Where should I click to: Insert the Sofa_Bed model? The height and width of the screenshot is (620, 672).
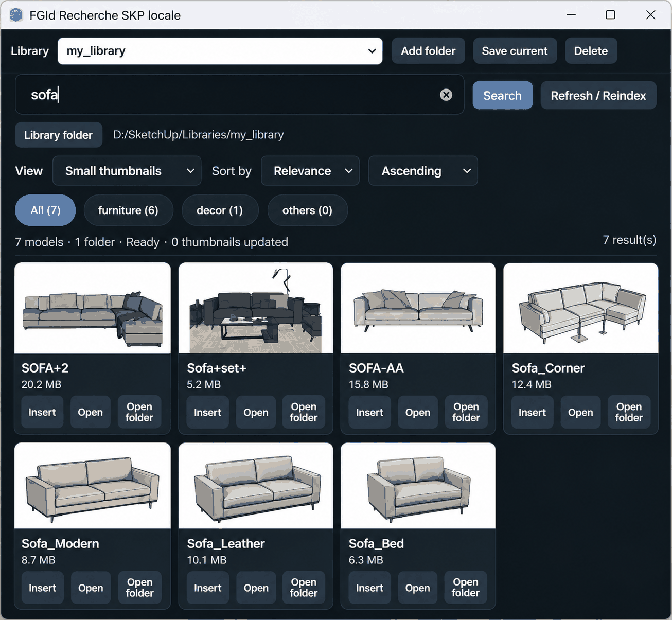pyautogui.click(x=369, y=588)
